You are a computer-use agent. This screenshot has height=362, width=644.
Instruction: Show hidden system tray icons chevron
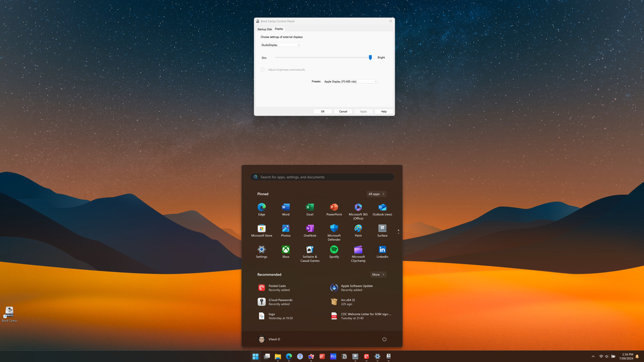pyautogui.click(x=593, y=357)
